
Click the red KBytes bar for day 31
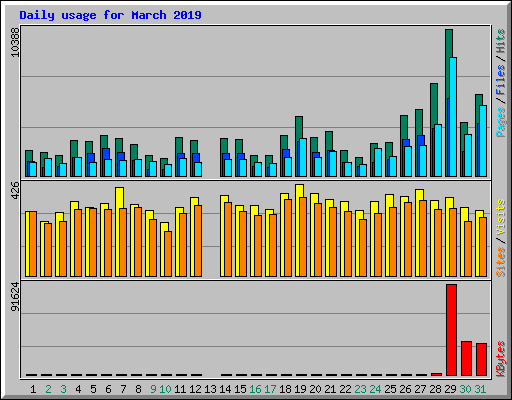point(481,359)
